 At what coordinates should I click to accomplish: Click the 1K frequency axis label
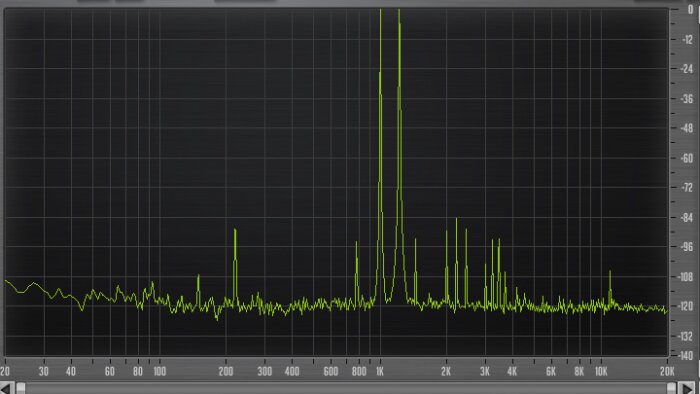pyautogui.click(x=380, y=371)
